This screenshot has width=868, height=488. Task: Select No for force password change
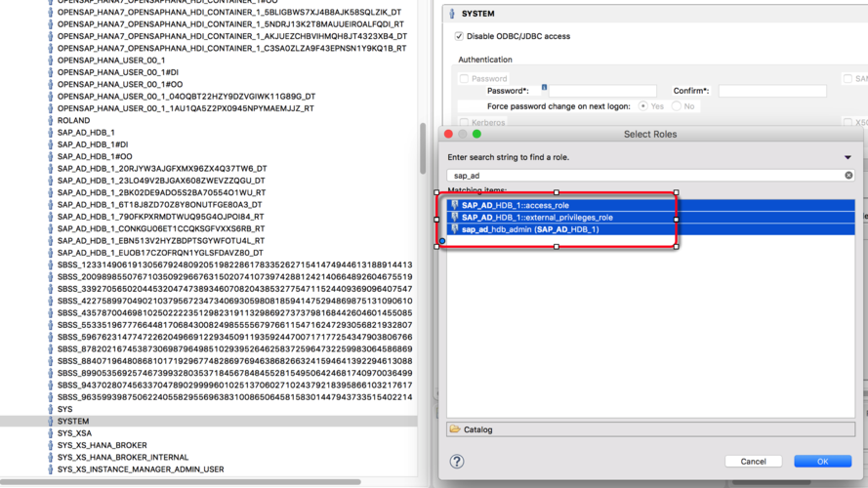tap(676, 106)
